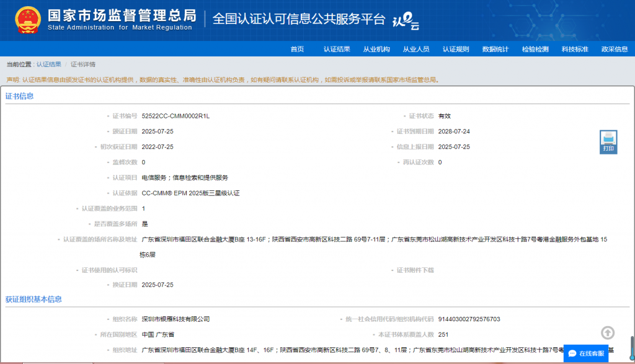Click the 政采信息 menu item
635x364 pixels.
pos(614,50)
